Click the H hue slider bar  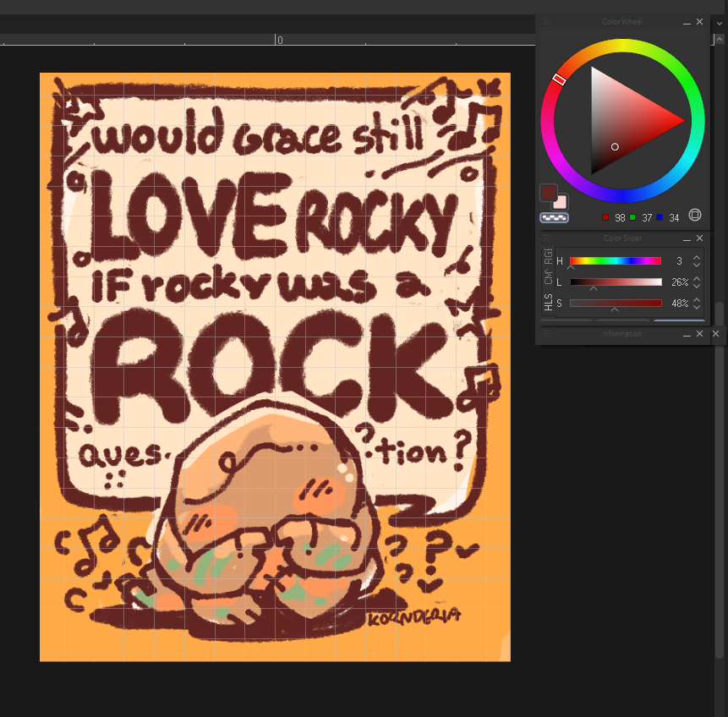(x=616, y=261)
